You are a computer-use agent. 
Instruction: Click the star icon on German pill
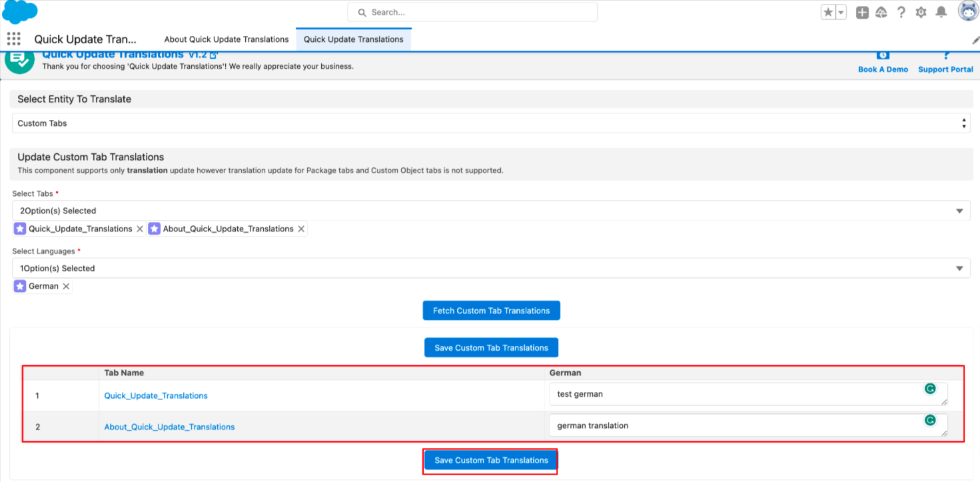pyautogui.click(x=20, y=286)
